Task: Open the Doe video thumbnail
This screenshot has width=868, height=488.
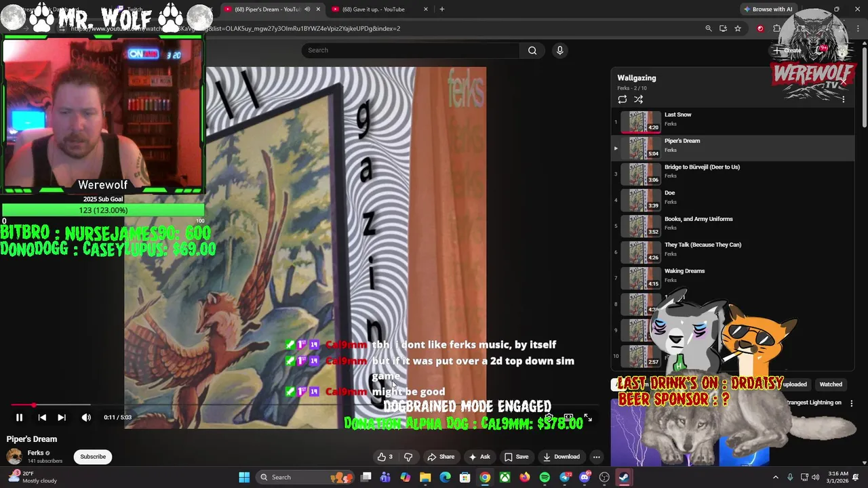Action: [642, 200]
